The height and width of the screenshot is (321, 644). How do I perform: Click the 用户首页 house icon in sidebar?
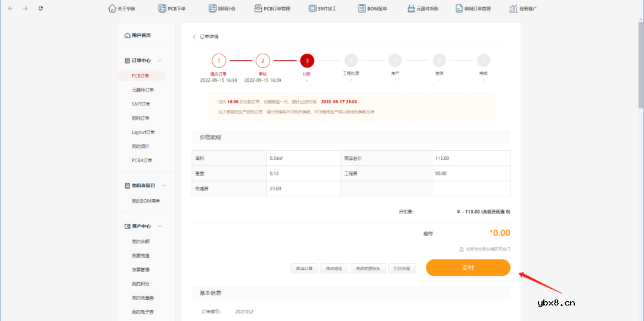coord(128,35)
